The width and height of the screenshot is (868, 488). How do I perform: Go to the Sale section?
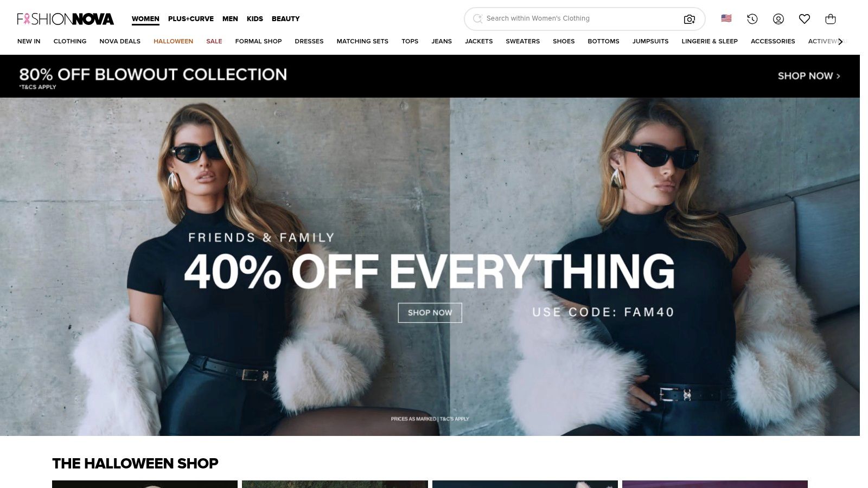coord(214,41)
